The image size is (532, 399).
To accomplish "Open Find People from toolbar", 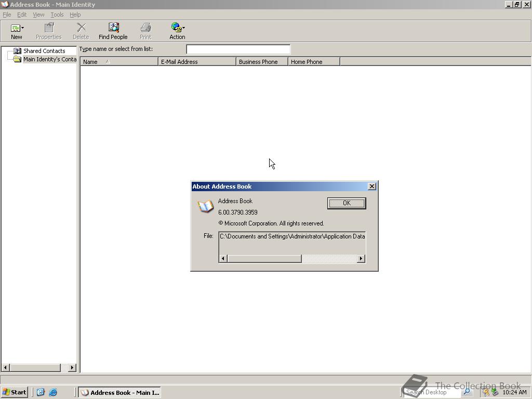I will (113, 31).
